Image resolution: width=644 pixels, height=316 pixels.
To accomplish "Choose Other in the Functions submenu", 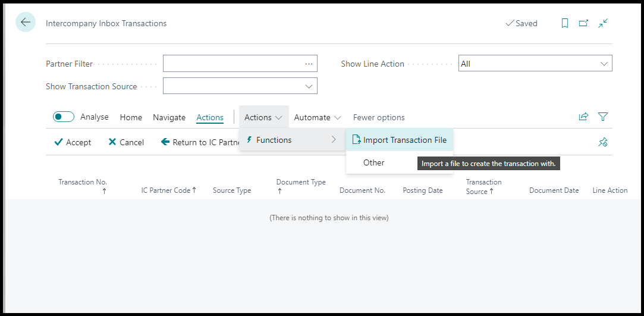I will (x=374, y=162).
